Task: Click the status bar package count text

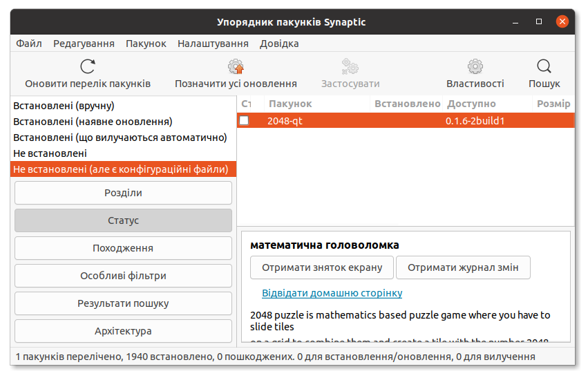Action: [x=275, y=357]
